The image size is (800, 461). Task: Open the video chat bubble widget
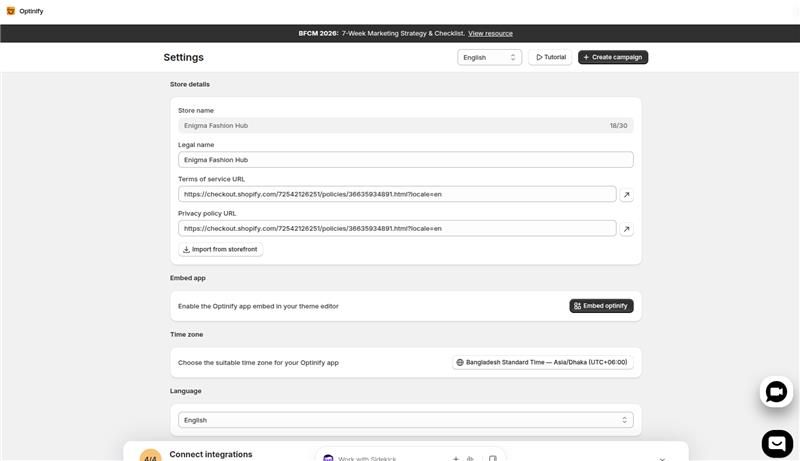776,392
